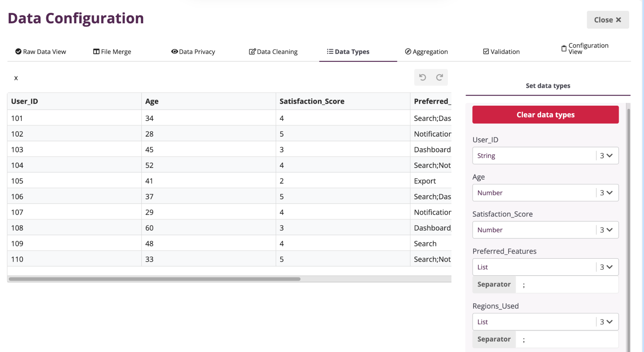
Task: Click the Age cell showing 48
Action: point(209,244)
